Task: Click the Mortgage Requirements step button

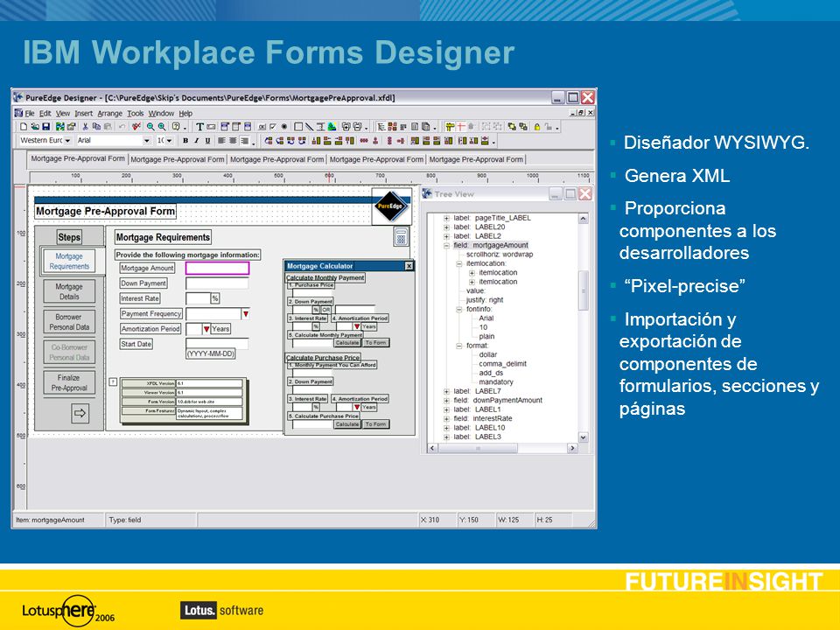Action: [x=69, y=261]
